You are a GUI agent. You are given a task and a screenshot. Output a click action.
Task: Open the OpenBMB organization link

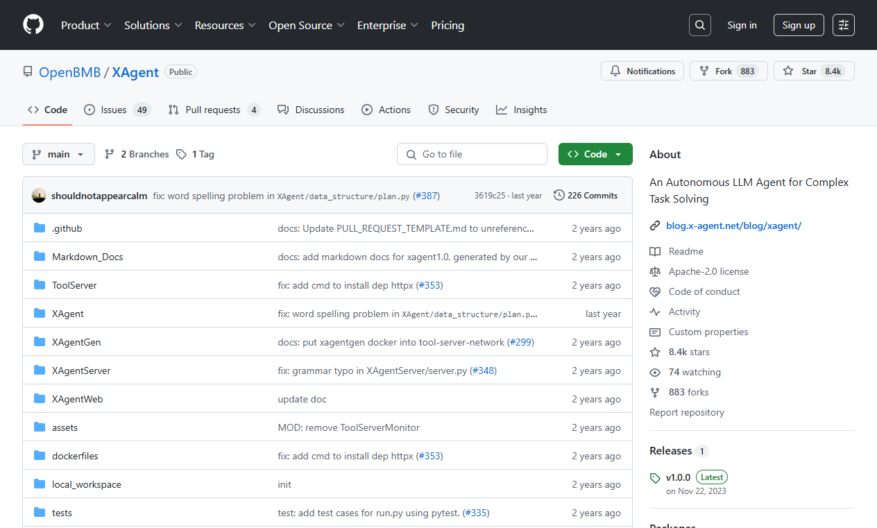click(70, 72)
